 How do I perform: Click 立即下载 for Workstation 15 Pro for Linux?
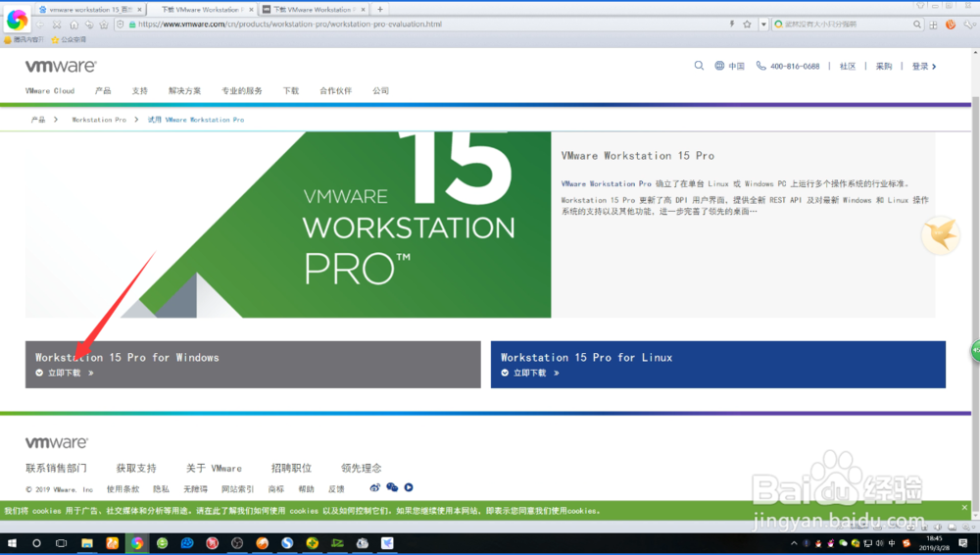[x=530, y=373]
